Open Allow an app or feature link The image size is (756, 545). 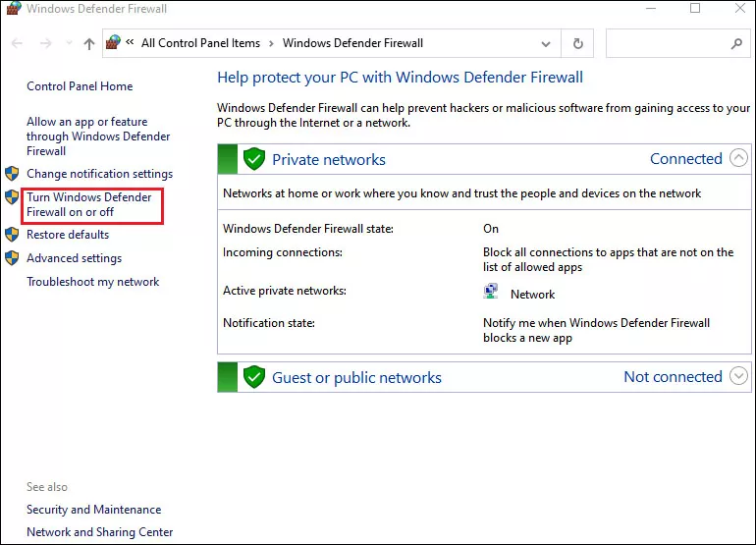[x=98, y=136]
